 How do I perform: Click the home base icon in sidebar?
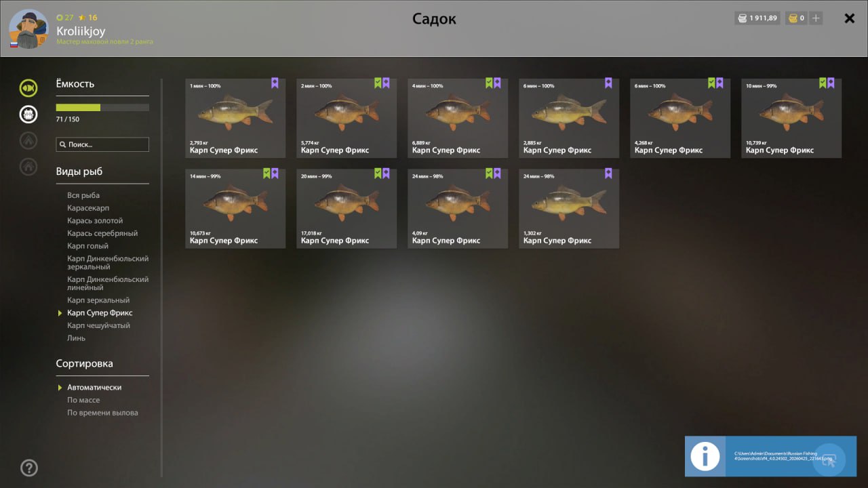[28, 167]
